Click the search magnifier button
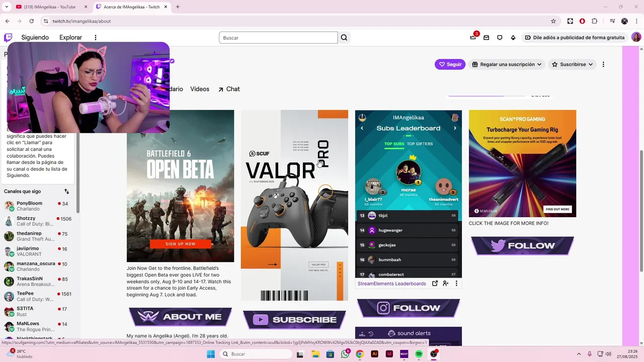Viewport: 644px width, 362px height. pyautogui.click(x=344, y=37)
